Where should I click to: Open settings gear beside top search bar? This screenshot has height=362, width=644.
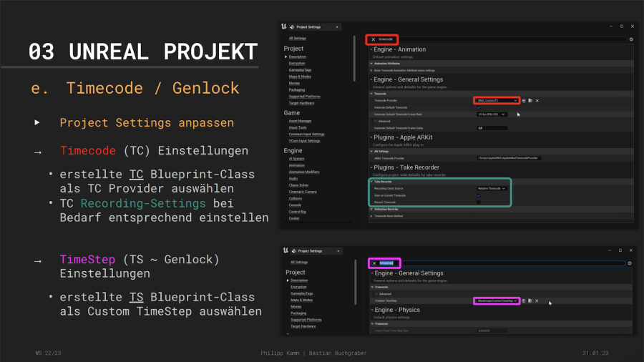[x=630, y=39]
